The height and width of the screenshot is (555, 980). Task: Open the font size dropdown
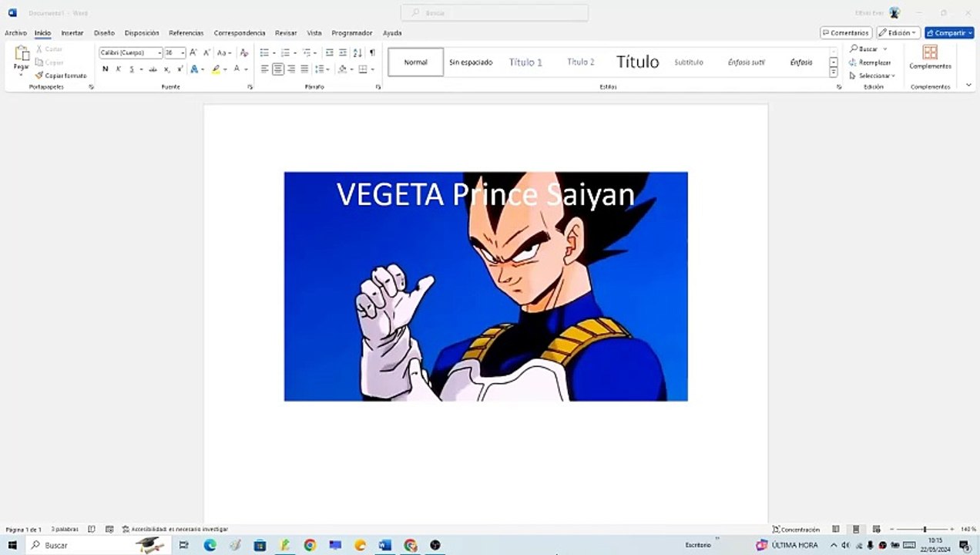(183, 52)
